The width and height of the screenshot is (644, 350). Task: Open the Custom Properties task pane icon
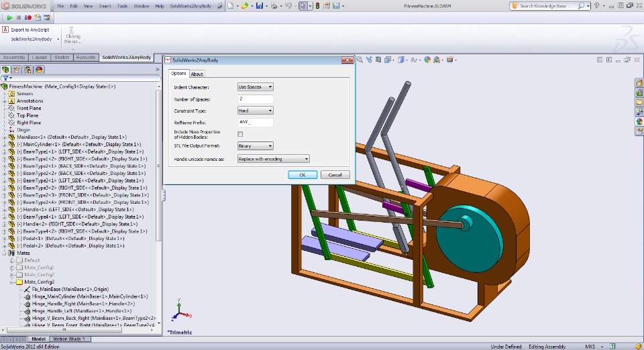639,131
